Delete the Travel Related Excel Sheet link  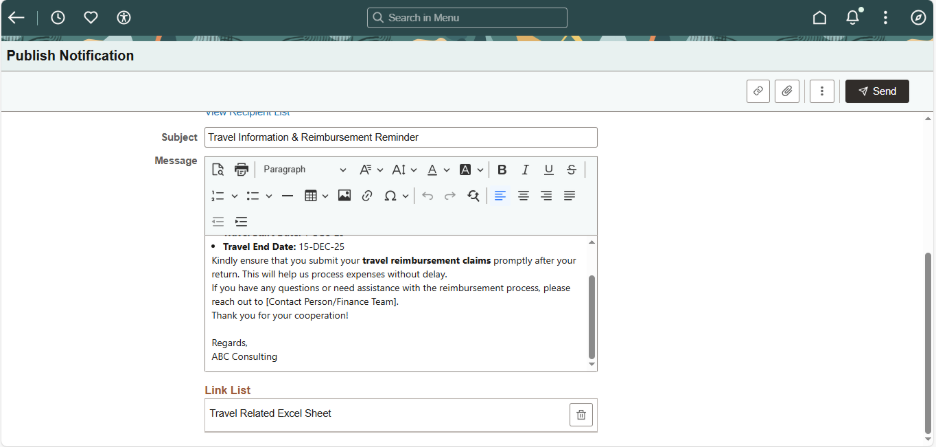tap(581, 414)
